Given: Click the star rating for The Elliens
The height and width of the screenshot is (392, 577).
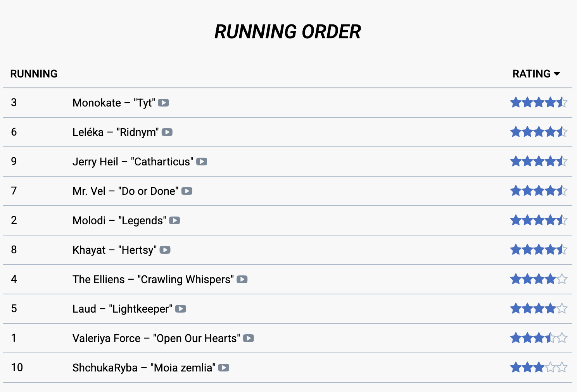Looking at the screenshot, I should 539,279.
